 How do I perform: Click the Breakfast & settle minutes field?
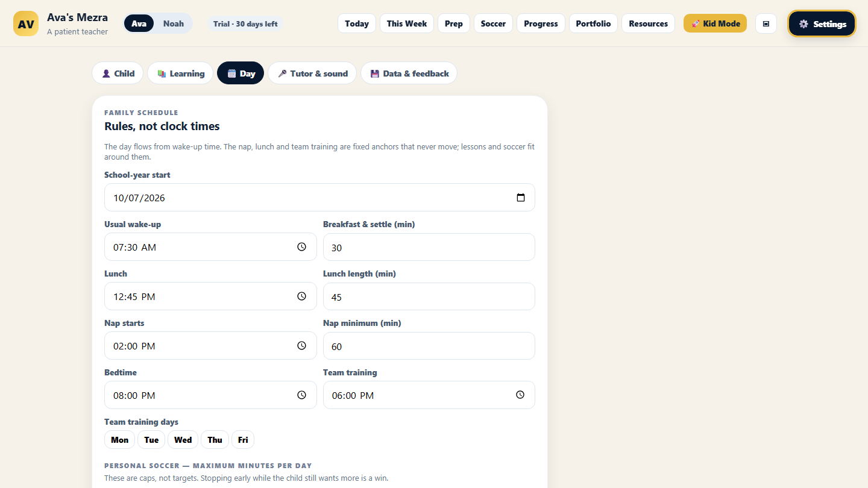click(x=429, y=247)
